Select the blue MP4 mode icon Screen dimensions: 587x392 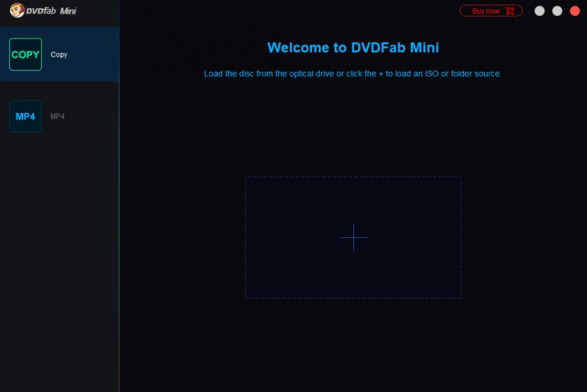point(26,116)
